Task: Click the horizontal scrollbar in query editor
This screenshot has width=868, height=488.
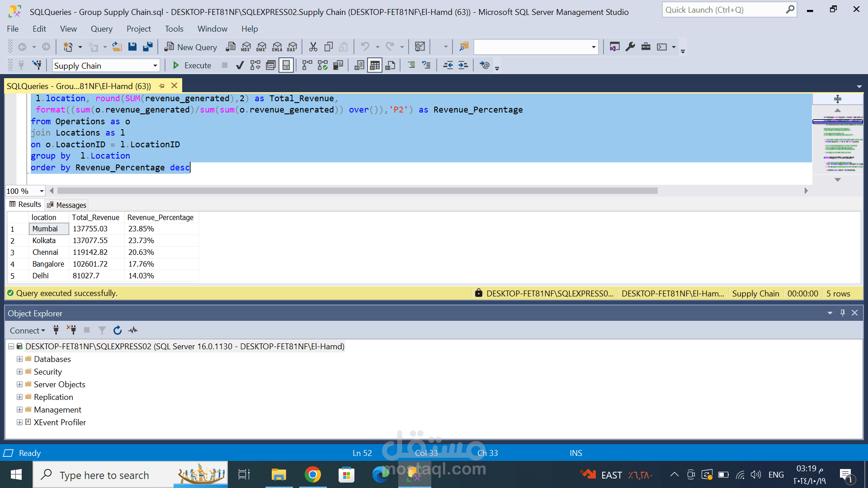Action: pyautogui.click(x=358, y=191)
